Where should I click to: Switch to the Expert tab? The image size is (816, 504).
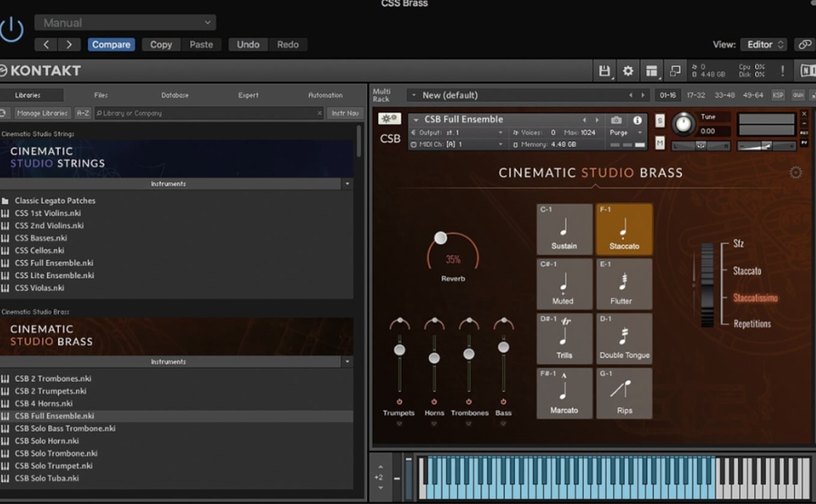pyautogui.click(x=248, y=95)
